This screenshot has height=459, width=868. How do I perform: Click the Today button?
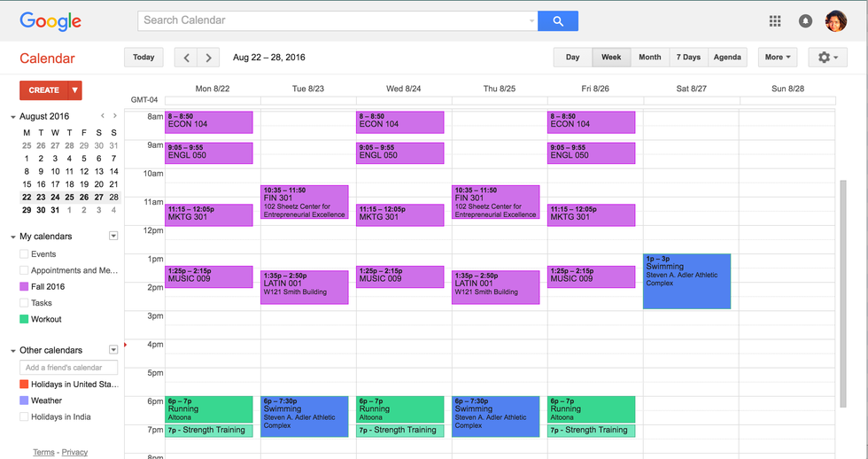pos(143,58)
